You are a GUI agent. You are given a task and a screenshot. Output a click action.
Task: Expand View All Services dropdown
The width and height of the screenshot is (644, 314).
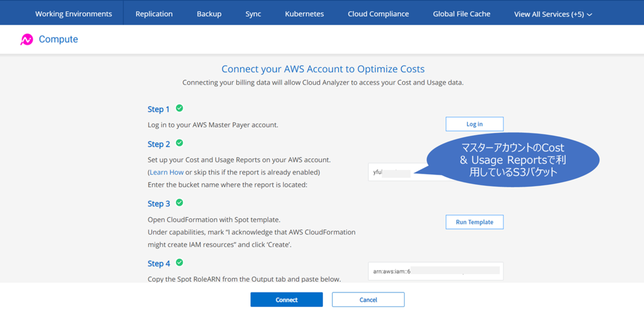point(553,14)
